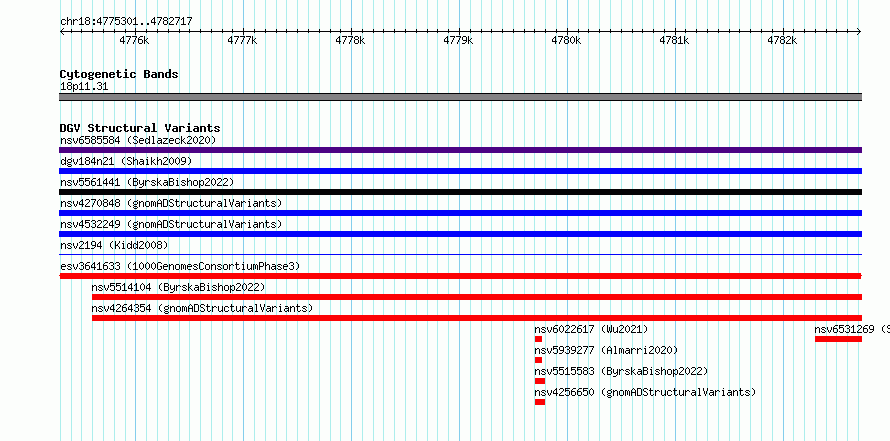This screenshot has width=890, height=441.
Task: Click the thin blue nsv2194 line
Action: point(460,255)
